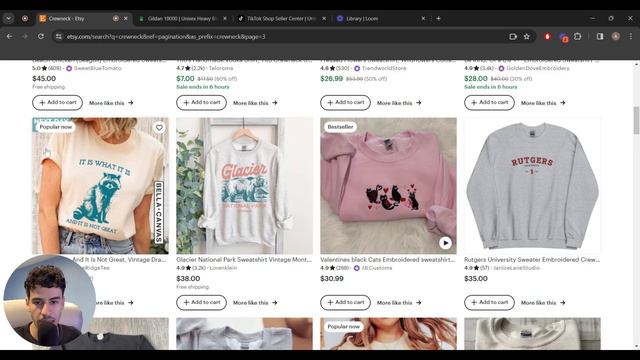Add Valentines black cats sweatshirt to cart
640x360 pixels.
(x=345, y=302)
